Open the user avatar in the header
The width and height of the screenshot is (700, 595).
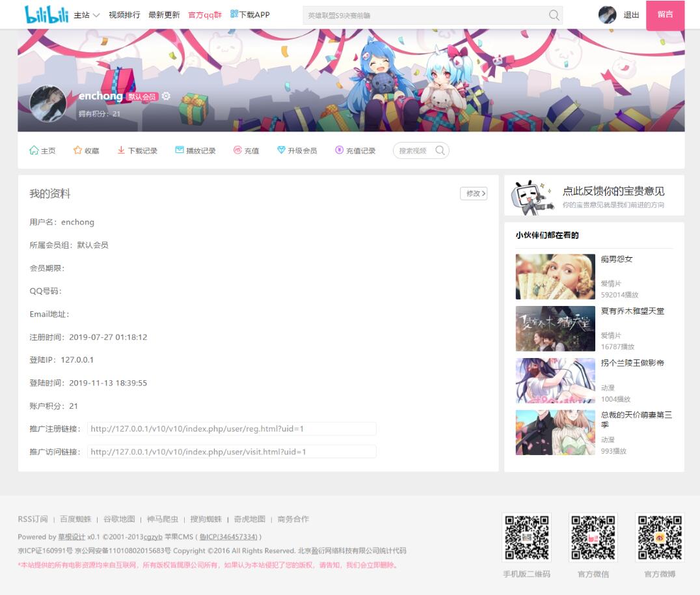tap(607, 15)
